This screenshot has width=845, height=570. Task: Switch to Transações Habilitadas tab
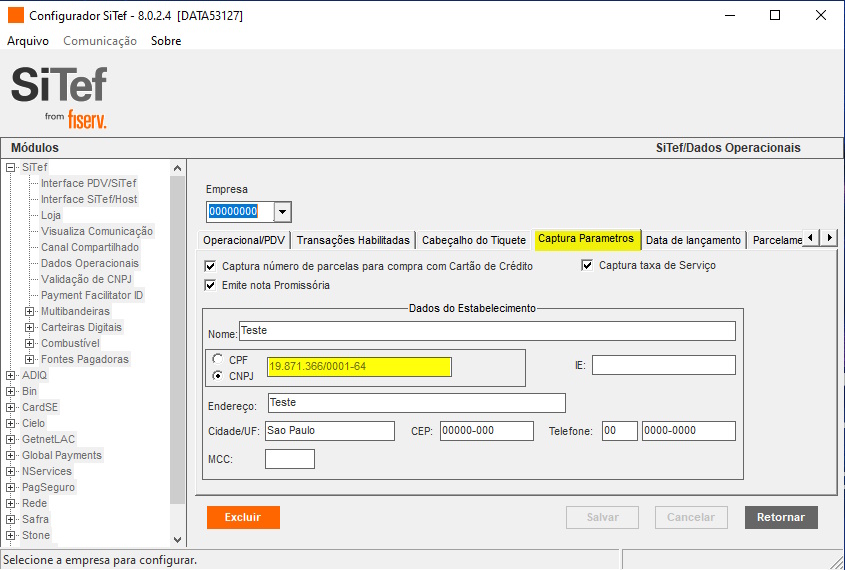353,240
